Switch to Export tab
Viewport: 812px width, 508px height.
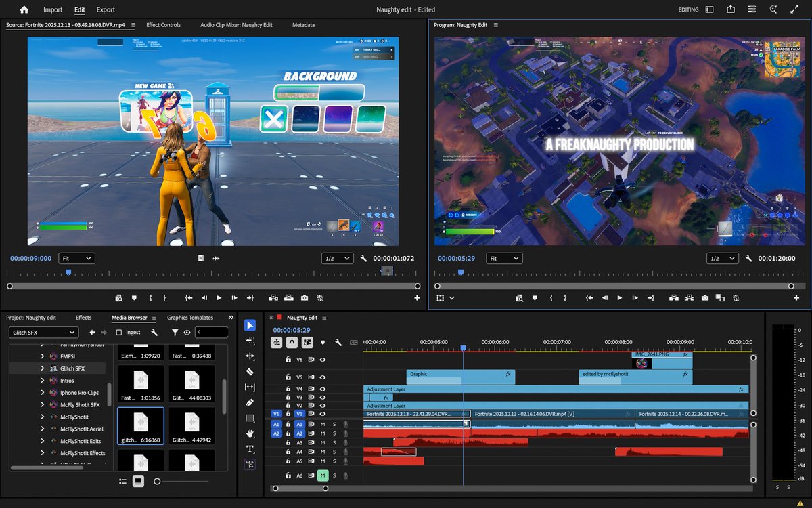point(106,9)
